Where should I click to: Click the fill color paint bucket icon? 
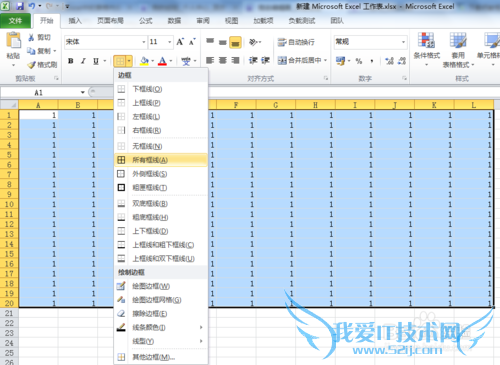[x=144, y=61]
